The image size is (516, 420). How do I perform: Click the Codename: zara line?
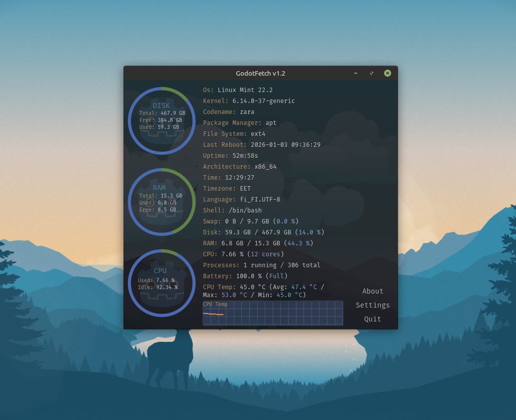click(x=228, y=112)
